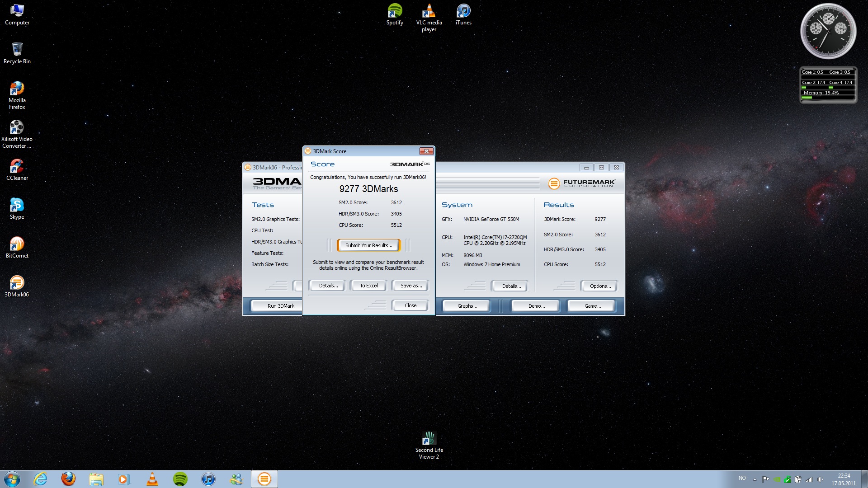Select the Skype desktop shortcut
Viewport: 868px width, 488px height.
tap(17, 209)
